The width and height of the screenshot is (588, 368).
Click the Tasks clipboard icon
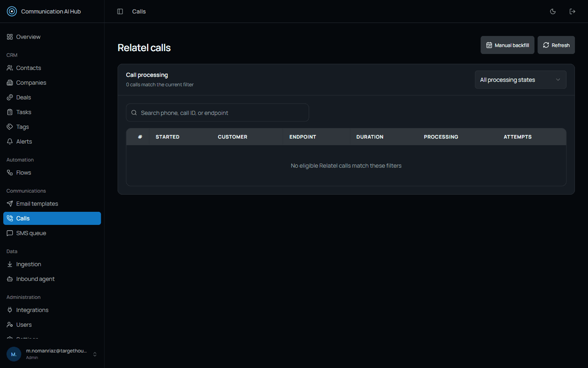coord(10,112)
